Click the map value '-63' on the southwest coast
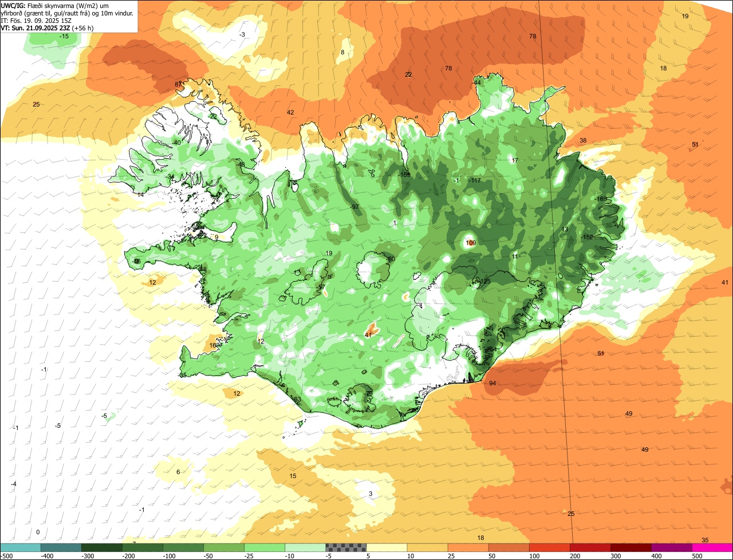Image resolution: width=733 pixels, height=560 pixels. [x=296, y=399]
